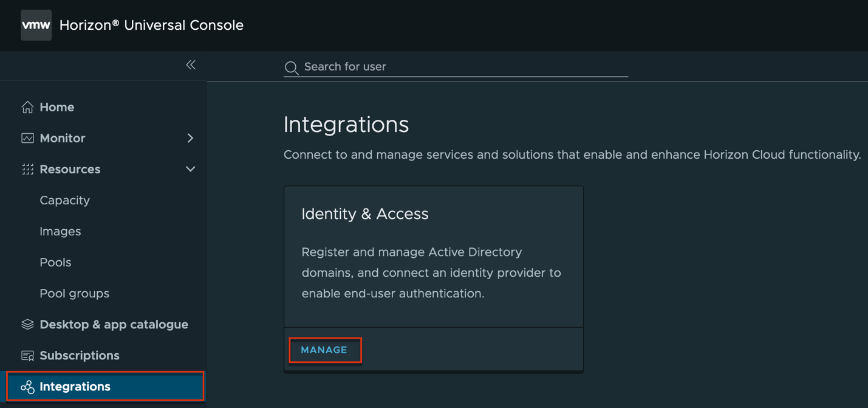The image size is (868, 408).
Task: Go to Capacity under Resources
Action: [x=64, y=200]
